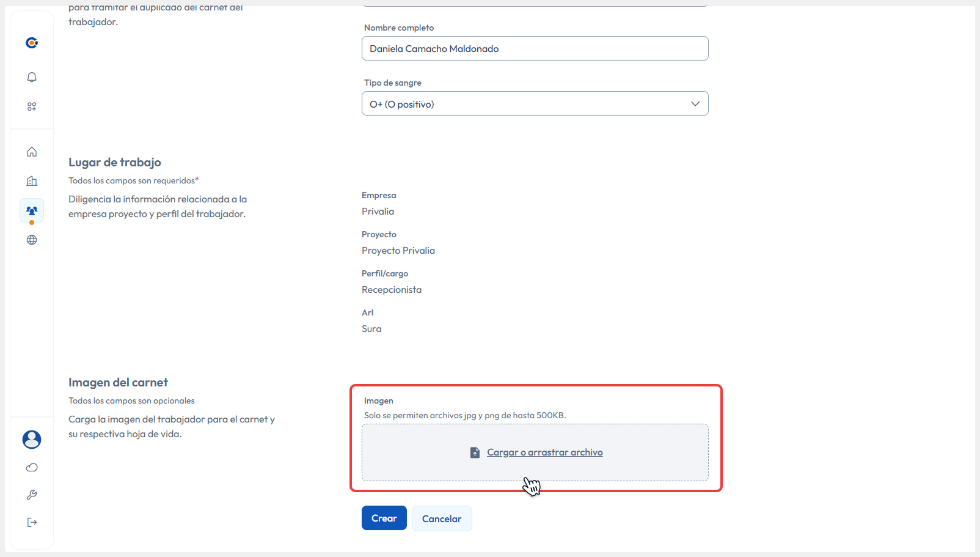
Task: Open notifications bell in sidebar
Action: click(32, 77)
